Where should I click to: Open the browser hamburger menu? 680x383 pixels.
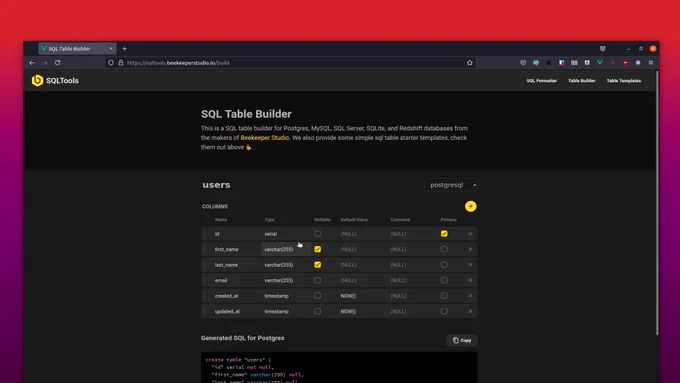(651, 63)
